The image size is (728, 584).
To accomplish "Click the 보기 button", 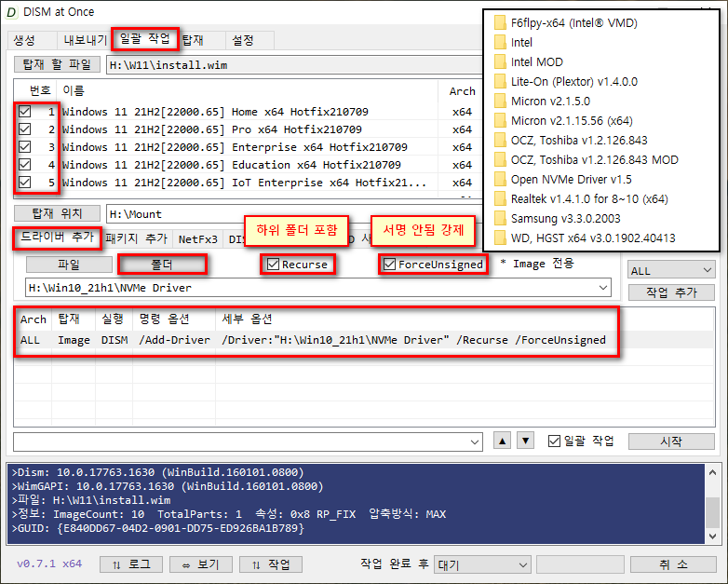I will tap(200, 564).
